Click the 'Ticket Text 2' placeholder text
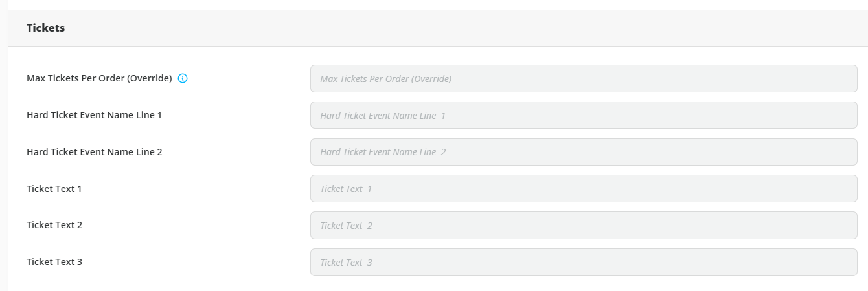 pyautogui.click(x=346, y=226)
